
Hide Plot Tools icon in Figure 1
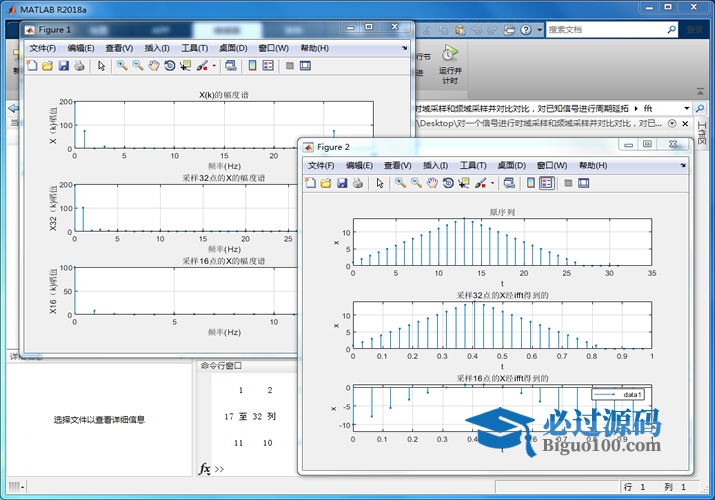(x=290, y=66)
